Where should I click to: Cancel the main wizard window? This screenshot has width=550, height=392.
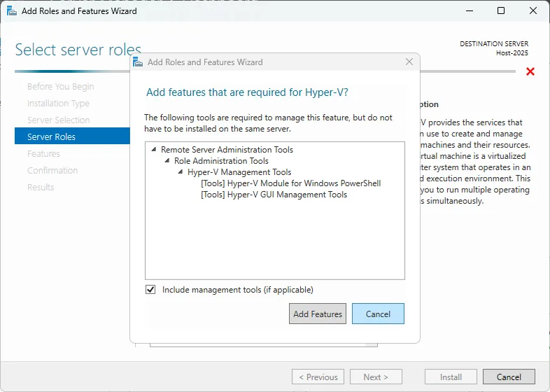tap(509, 377)
